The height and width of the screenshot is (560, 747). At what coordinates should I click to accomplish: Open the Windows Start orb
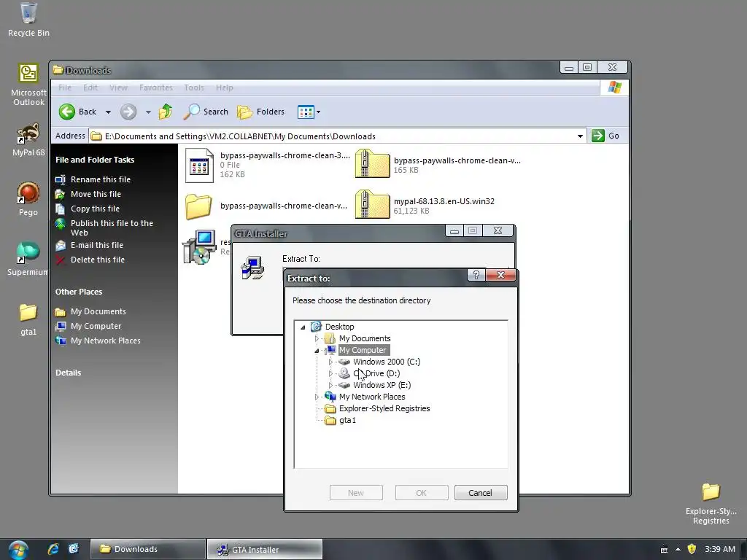[x=18, y=550]
